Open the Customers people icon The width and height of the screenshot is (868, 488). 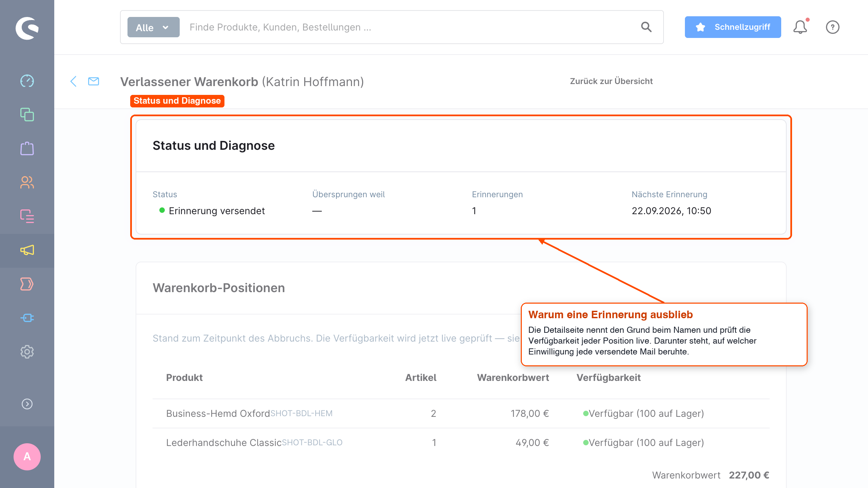[x=27, y=182]
